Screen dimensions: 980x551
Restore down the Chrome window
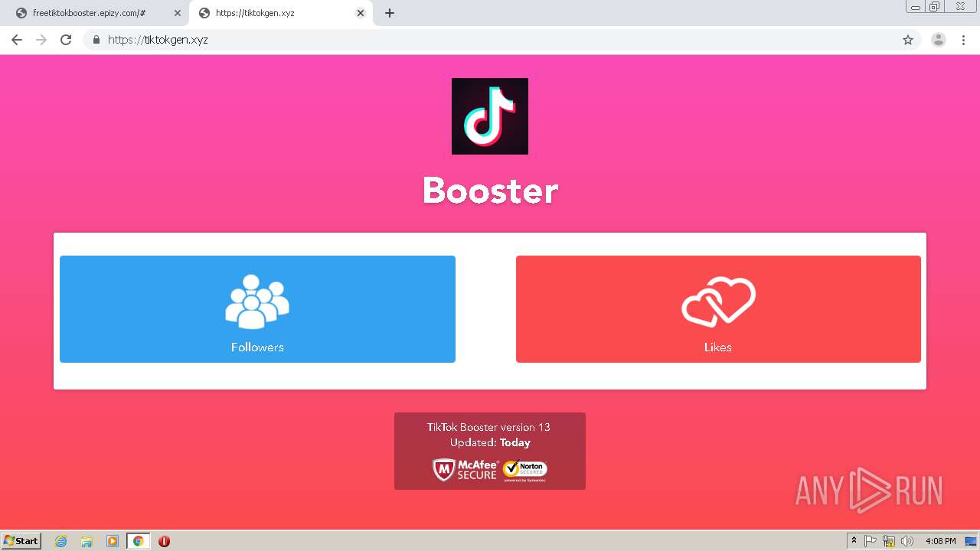(935, 6)
